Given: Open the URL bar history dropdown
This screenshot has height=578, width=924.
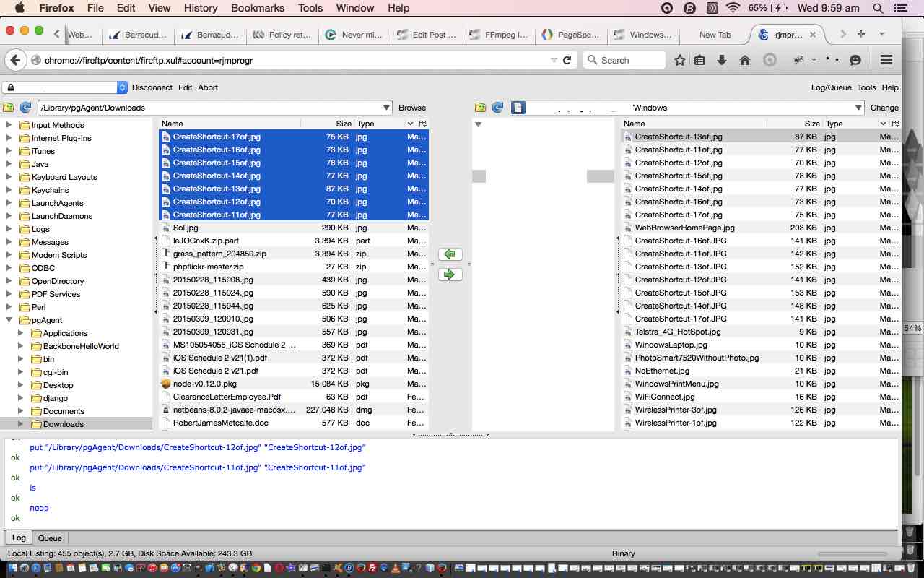Looking at the screenshot, I should point(554,60).
